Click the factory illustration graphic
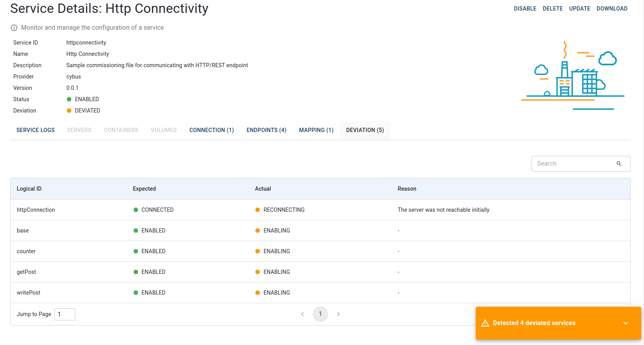644x345 pixels. pos(573,76)
